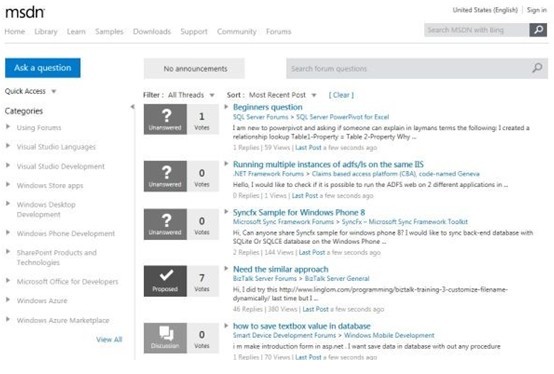Collapse the categories sidebar with the left arrow
The width and height of the screenshot is (554, 374).
tap(132, 107)
